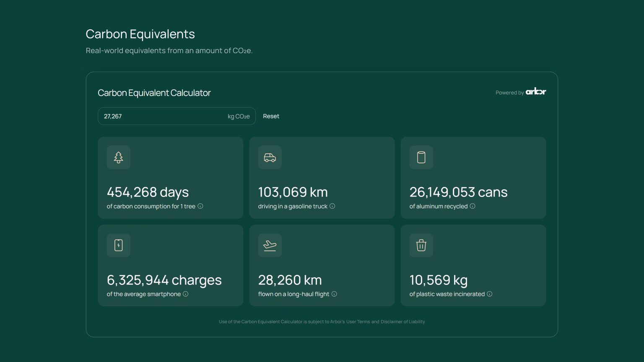
Task: Open info for aluminum recycled
Action: click(x=473, y=206)
